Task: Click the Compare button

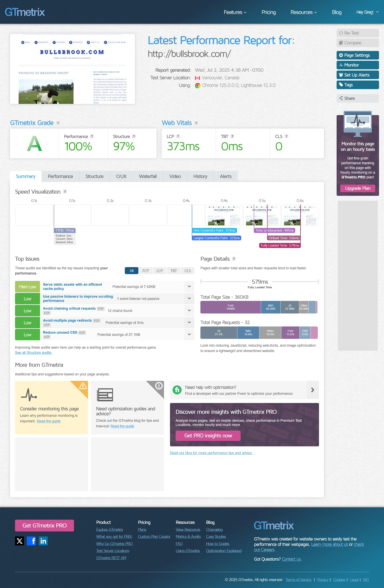Action: [x=358, y=43]
